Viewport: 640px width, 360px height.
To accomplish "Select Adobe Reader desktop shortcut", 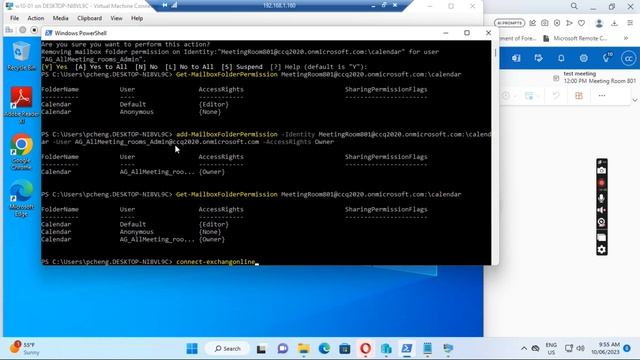I will [x=21, y=105].
